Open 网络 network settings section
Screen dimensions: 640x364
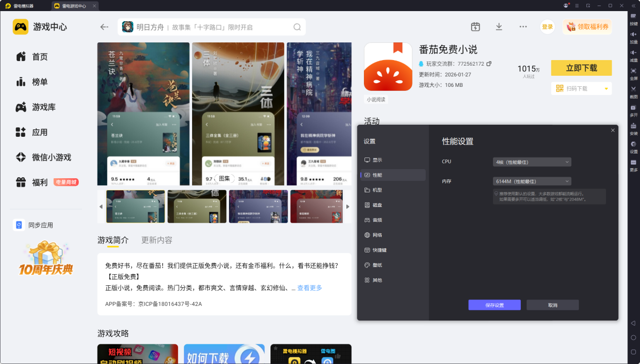tap(393, 235)
